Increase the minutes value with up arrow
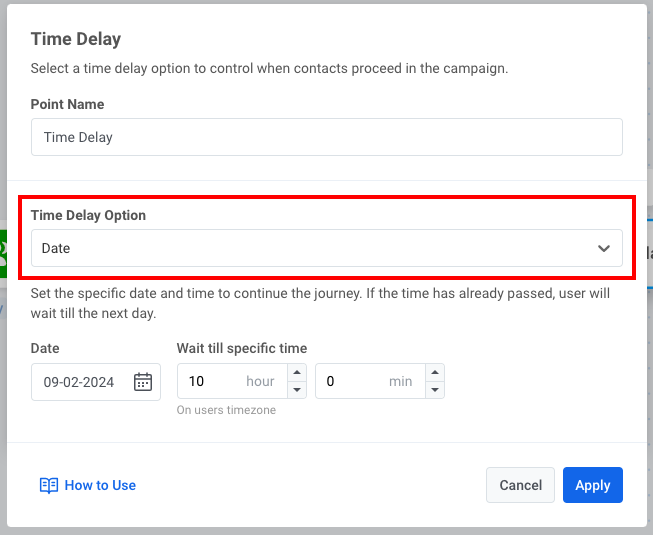This screenshot has height=535, width=653. point(434,373)
